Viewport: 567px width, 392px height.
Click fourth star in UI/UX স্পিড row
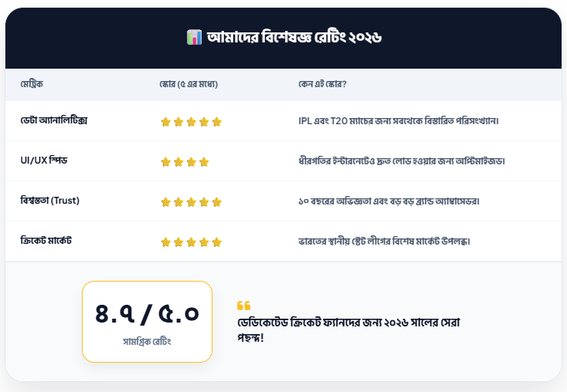coord(204,162)
